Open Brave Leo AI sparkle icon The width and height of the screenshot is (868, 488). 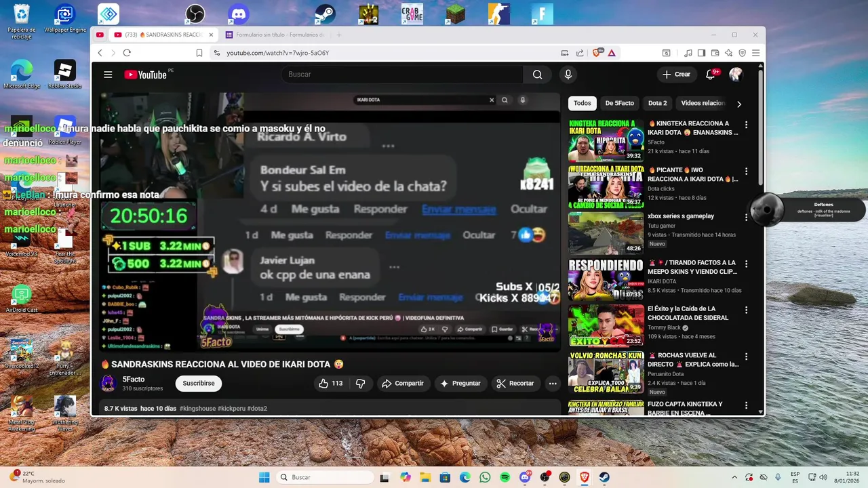point(728,53)
